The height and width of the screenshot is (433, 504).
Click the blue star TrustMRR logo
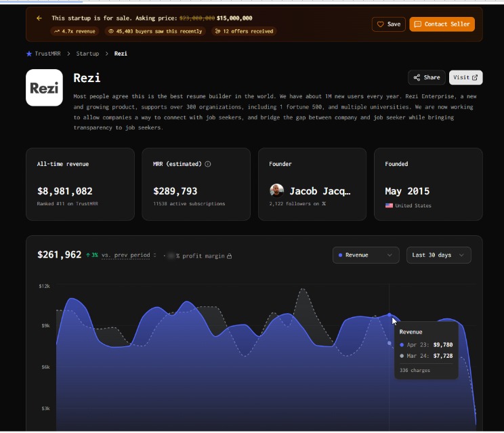pos(29,54)
